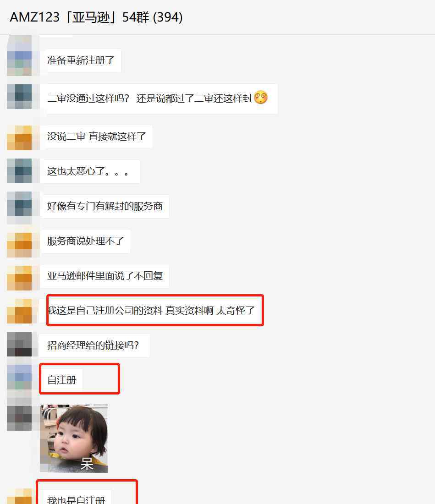Click orange avatar beside 没说二审 直接就这样了
Viewport: 435px width, 504px height.
(x=19, y=138)
